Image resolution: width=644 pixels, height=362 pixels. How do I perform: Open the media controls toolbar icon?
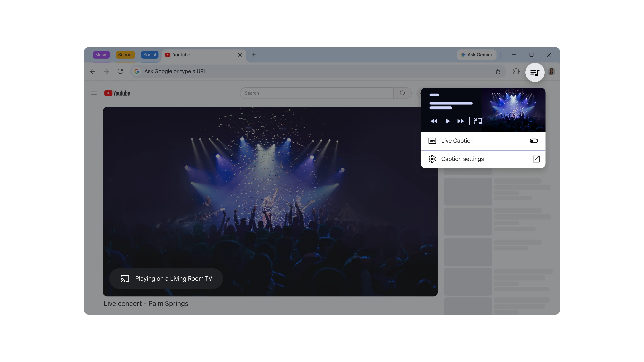[x=535, y=72]
